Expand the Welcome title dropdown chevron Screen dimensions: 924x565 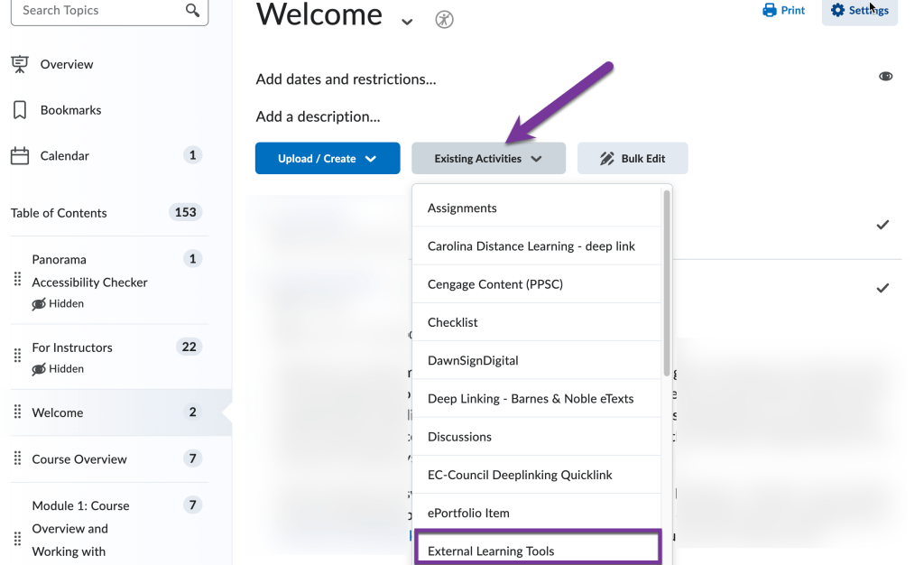click(x=406, y=22)
